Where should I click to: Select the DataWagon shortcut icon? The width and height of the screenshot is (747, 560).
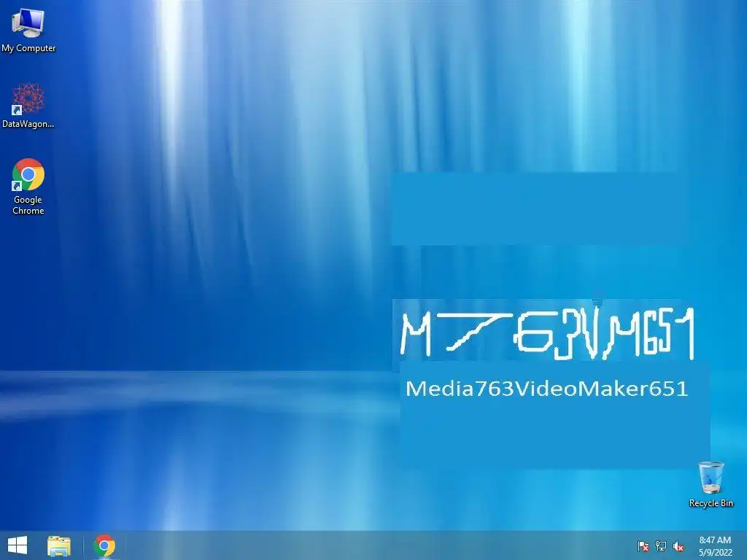click(28, 98)
